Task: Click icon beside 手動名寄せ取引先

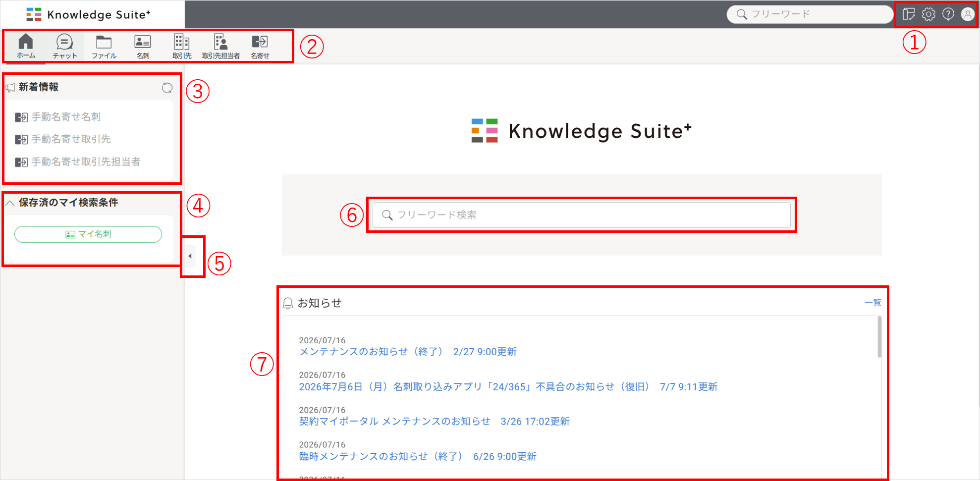Action: [21, 140]
